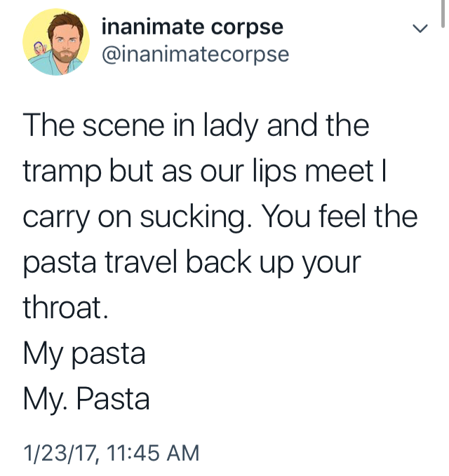This screenshot has height=476, width=449.
Task: Open the tweet timestamp 1/23/17, 11:45 AM
Action: 111,453
